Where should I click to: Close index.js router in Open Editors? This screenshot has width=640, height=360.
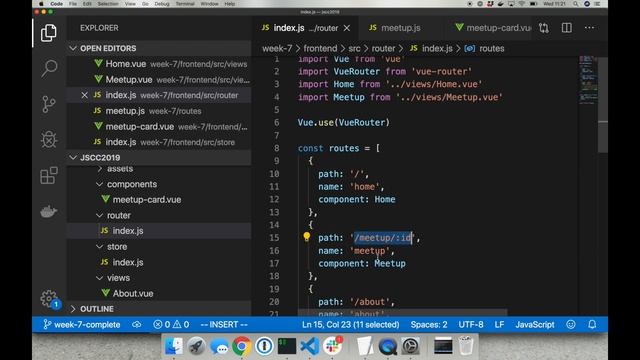point(84,95)
